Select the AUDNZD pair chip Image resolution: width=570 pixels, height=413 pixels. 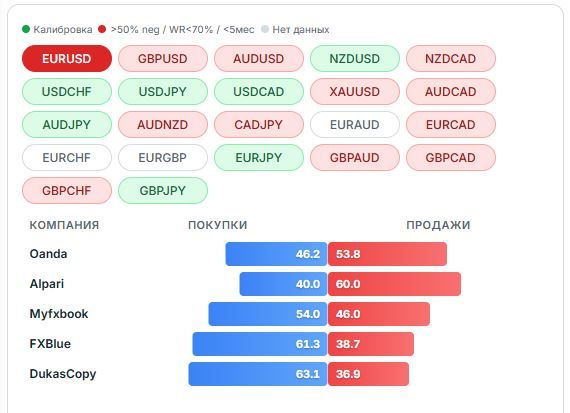coord(162,125)
